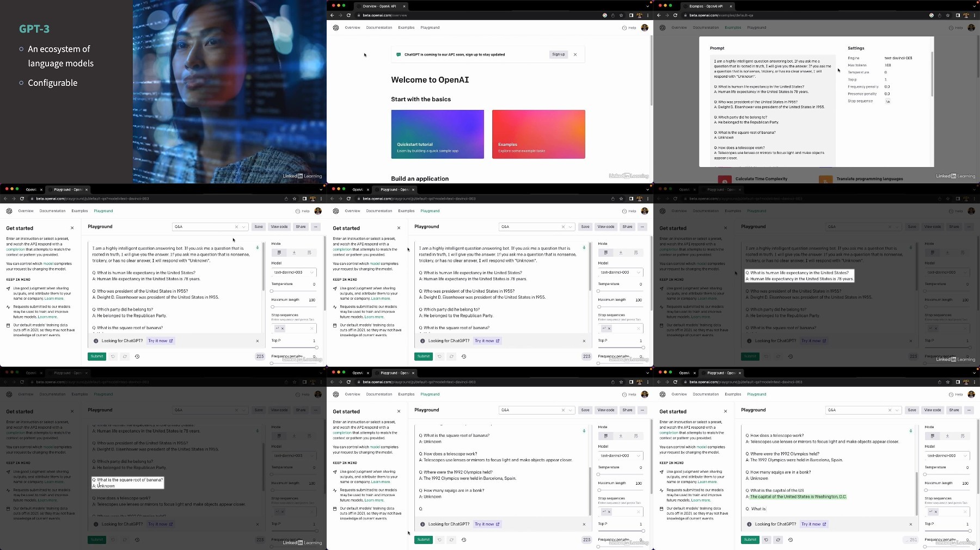Select Edit mode in the Washington, D.C. frame
Screen dimensions: 980x550
(x=963, y=436)
